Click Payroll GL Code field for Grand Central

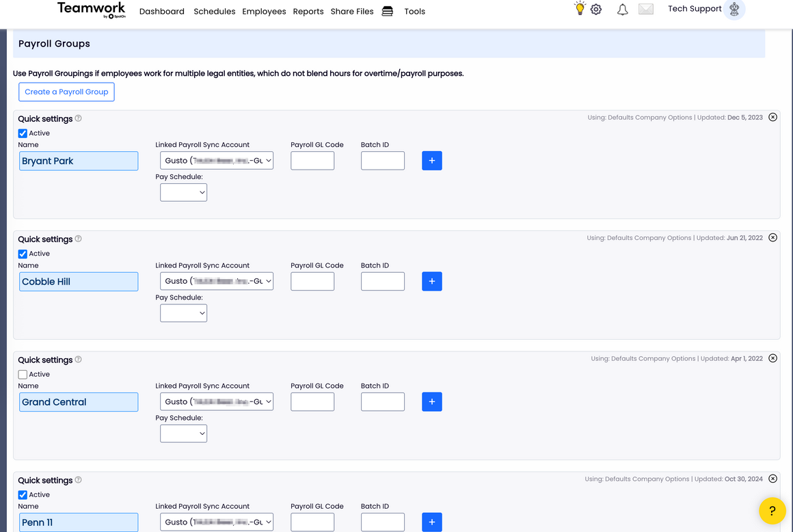[312, 401]
